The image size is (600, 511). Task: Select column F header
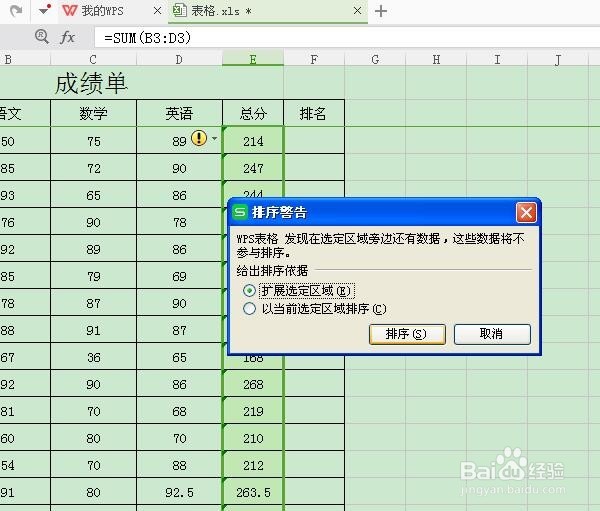pyautogui.click(x=314, y=59)
